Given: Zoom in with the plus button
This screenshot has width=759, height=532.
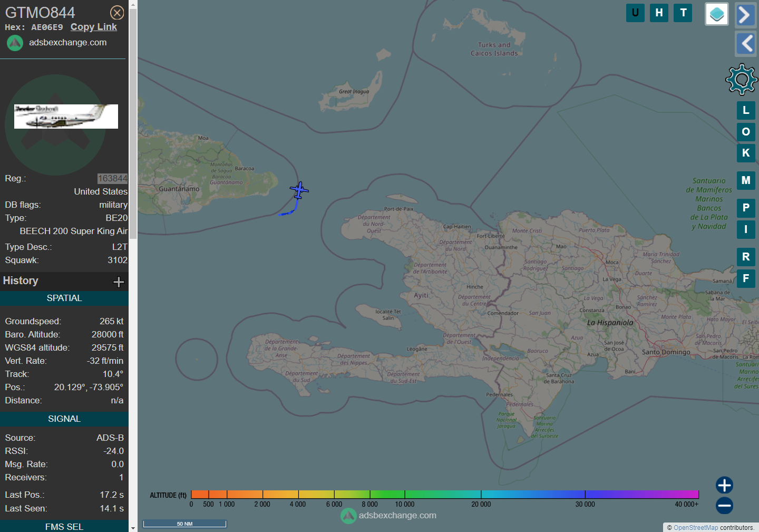Looking at the screenshot, I should click(724, 485).
